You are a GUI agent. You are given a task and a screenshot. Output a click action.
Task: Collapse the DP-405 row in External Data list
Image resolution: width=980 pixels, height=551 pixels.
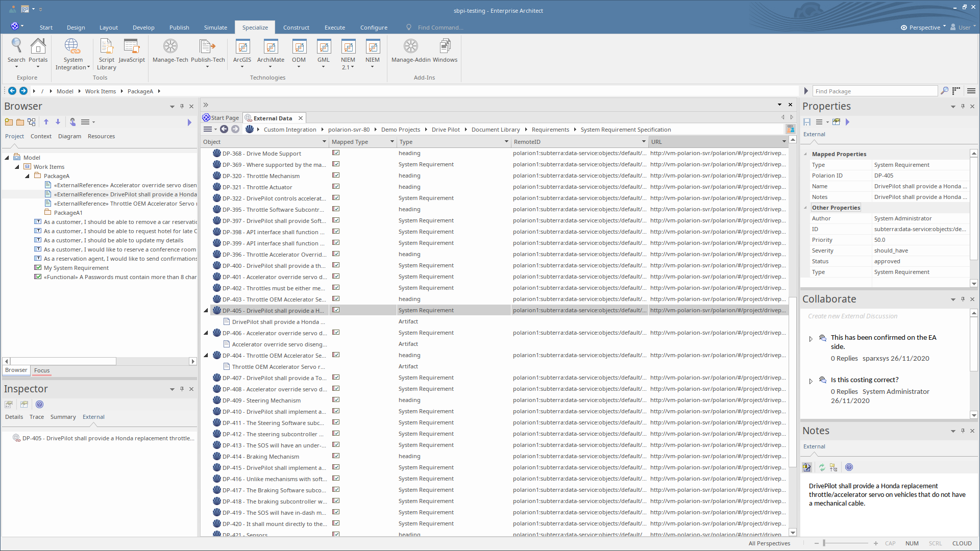point(206,310)
